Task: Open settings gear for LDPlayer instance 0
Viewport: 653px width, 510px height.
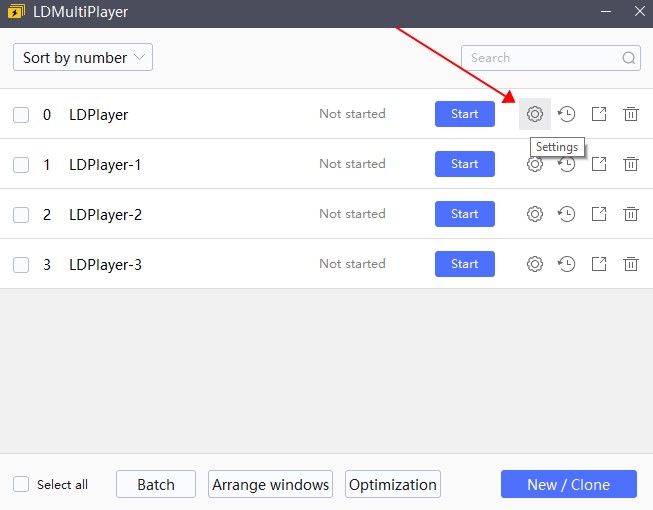Action: pyautogui.click(x=535, y=114)
